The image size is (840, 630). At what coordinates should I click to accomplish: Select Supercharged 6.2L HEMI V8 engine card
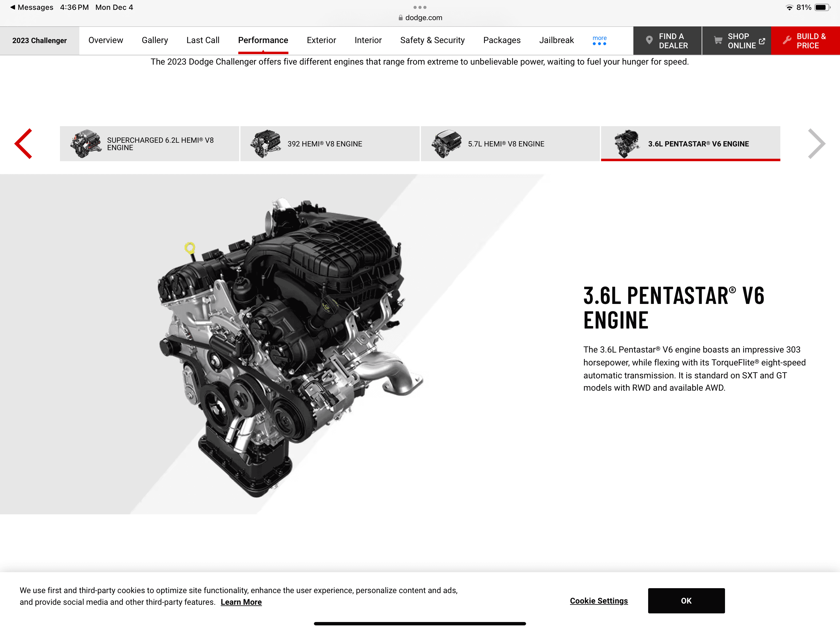point(150,144)
